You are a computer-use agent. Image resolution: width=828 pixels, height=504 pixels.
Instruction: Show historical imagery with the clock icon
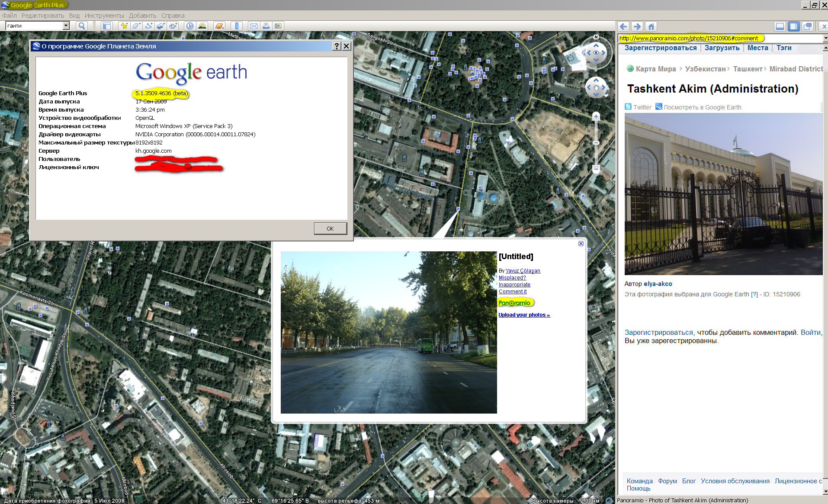click(190, 26)
